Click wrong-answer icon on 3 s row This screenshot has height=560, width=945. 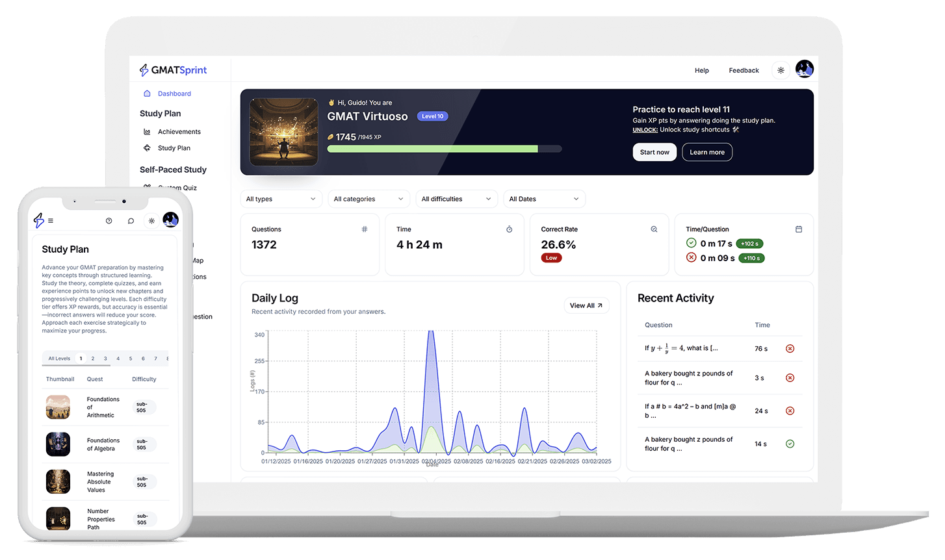click(790, 378)
